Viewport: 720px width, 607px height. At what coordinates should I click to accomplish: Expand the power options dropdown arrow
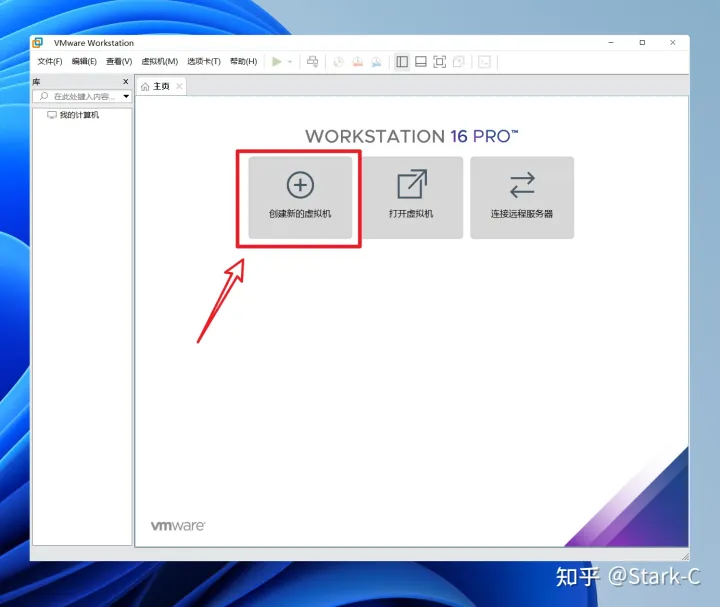pos(290,62)
